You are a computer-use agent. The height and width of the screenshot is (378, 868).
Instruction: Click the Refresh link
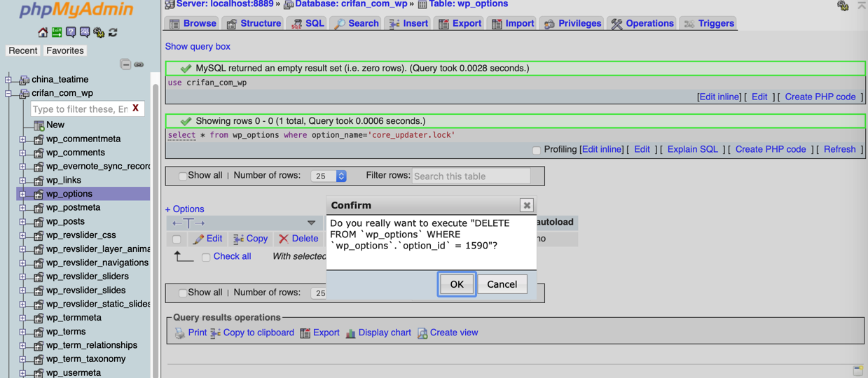pos(839,149)
